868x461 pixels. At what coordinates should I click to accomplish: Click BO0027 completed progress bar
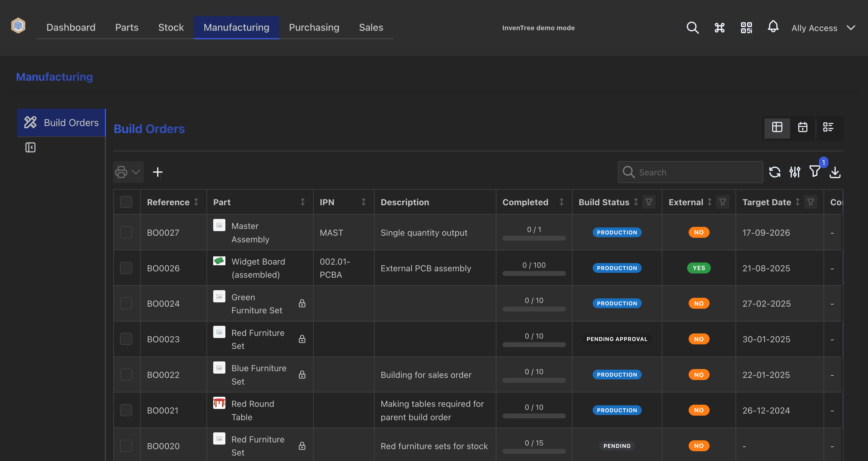(x=534, y=238)
